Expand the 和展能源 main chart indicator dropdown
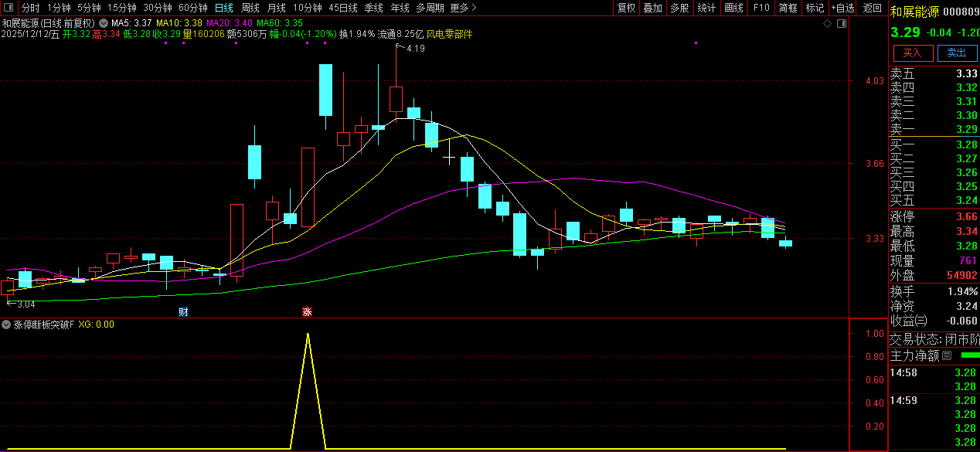 (x=103, y=23)
